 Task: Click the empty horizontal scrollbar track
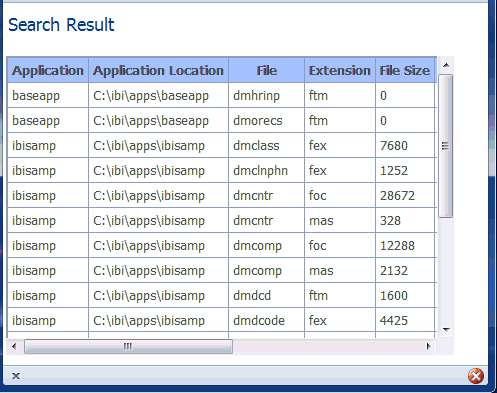327,347
